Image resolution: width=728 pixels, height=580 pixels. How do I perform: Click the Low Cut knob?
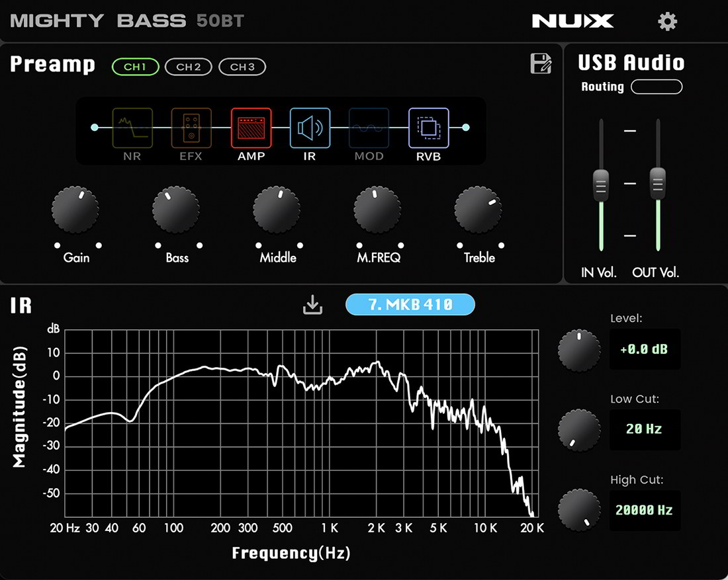tap(579, 430)
